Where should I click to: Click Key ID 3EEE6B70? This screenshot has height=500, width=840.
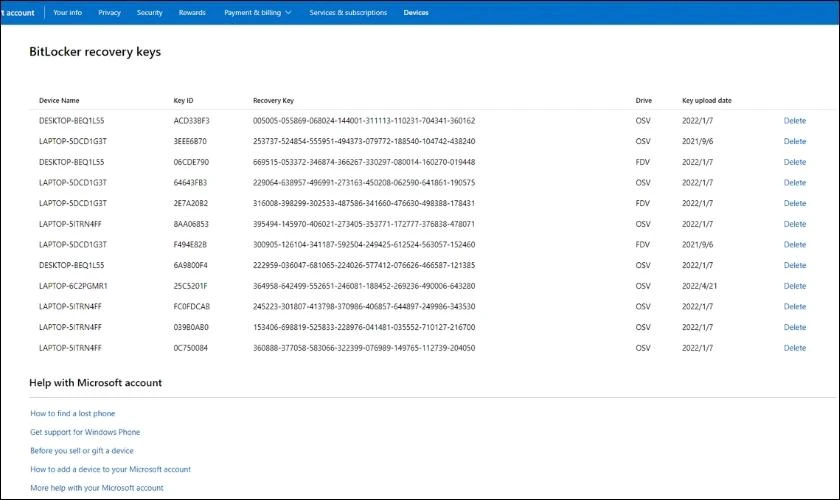click(x=190, y=141)
